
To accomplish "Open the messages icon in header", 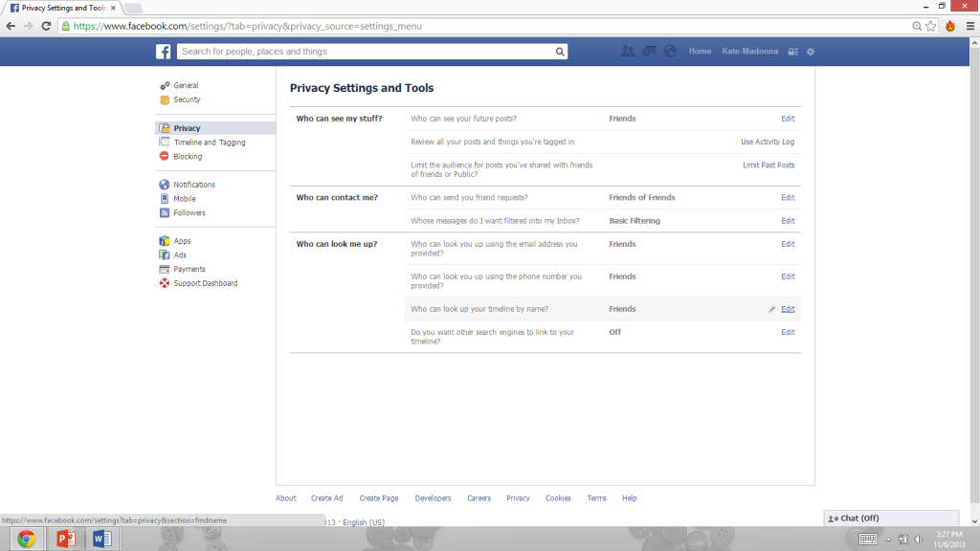I will [649, 52].
